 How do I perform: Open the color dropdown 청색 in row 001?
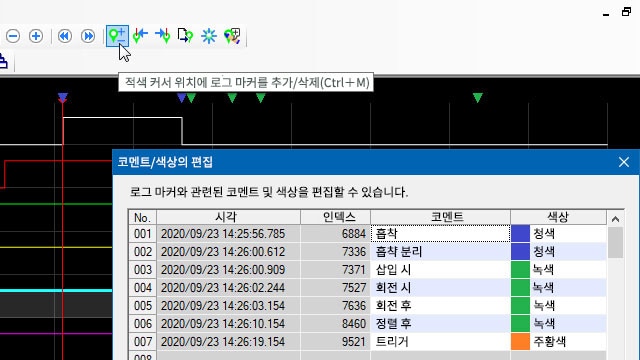click(x=568, y=233)
